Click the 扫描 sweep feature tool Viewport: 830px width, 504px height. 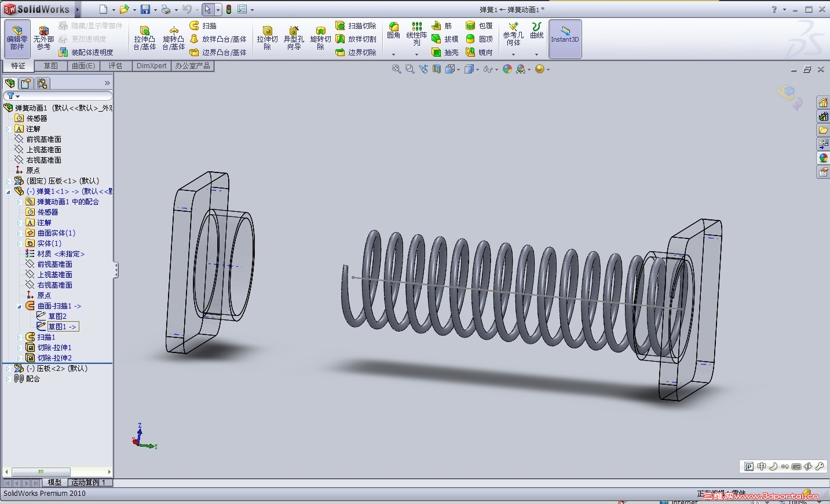coord(203,25)
